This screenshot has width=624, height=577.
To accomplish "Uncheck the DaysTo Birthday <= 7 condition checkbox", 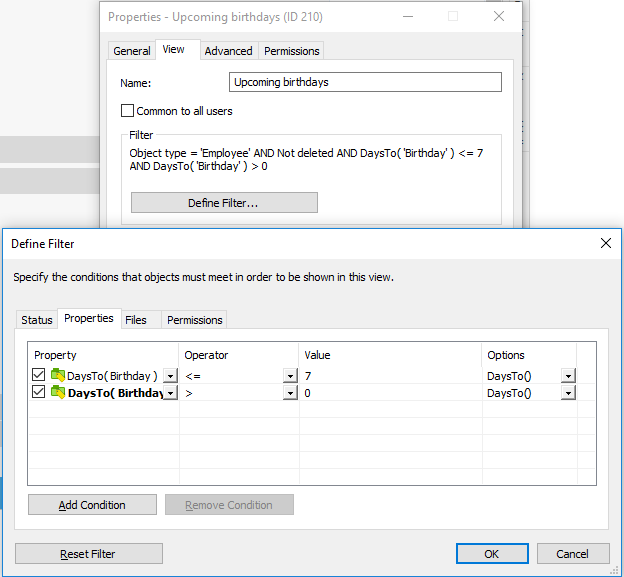I will (39, 375).
